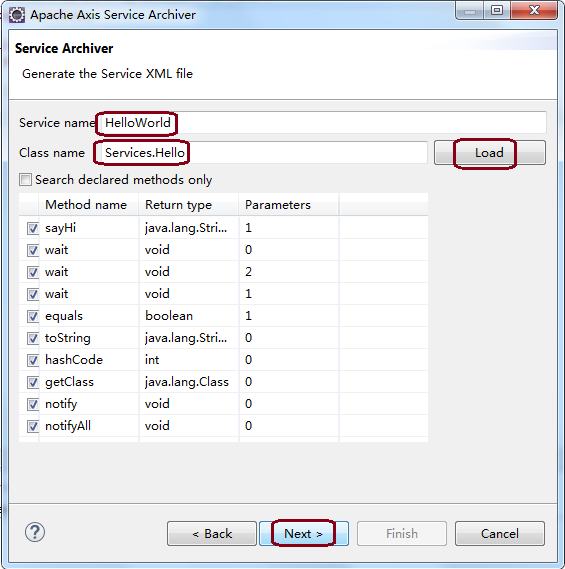
Task: Click the Method name column header
Action: point(88,205)
